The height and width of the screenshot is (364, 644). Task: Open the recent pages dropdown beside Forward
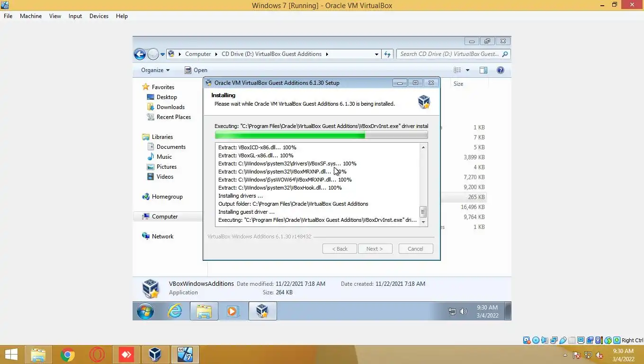click(x=162, y=55)
